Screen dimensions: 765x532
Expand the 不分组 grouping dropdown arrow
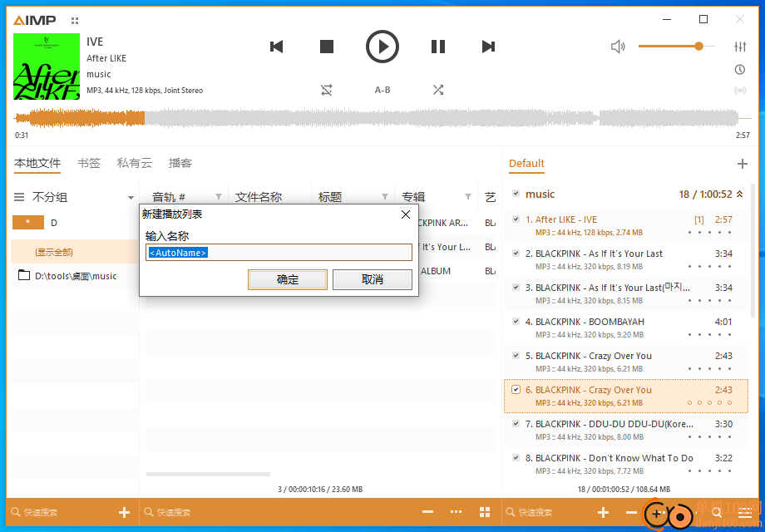(131, 198)
